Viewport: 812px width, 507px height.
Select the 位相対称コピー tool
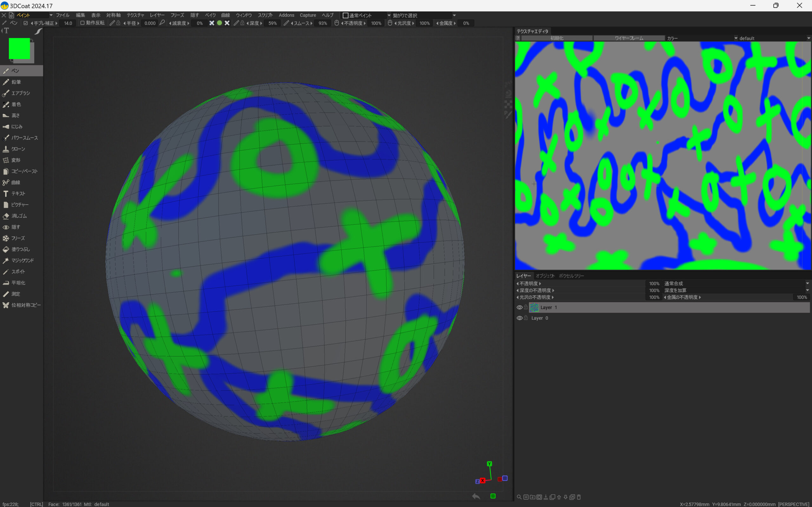pyautogui.click(x=25, y=305)
